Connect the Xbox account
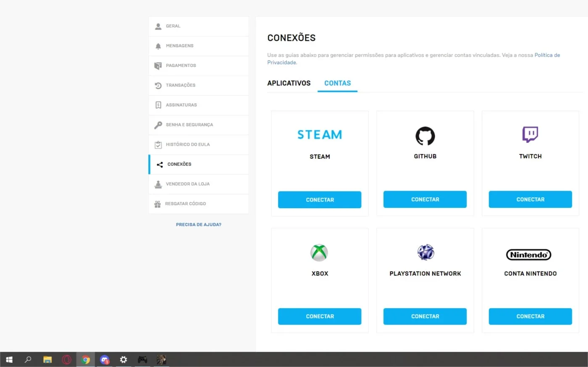 click(320, 317)
